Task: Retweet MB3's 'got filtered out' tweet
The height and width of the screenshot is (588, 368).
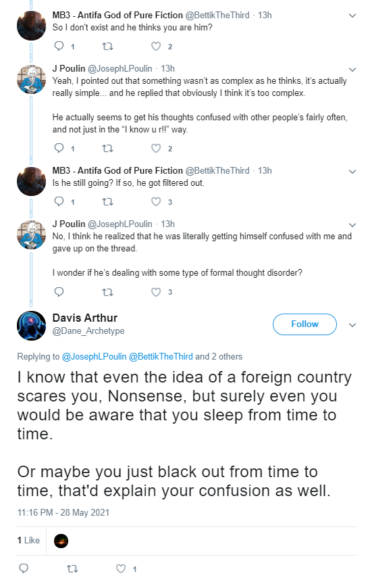Action: coord(107,202)
